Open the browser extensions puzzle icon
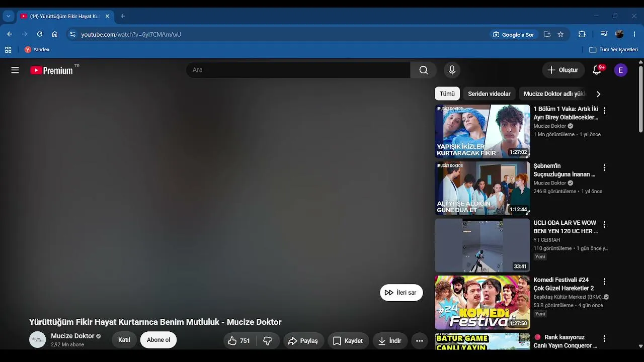This screenshot has width=644, height=362. coord(582,34)
